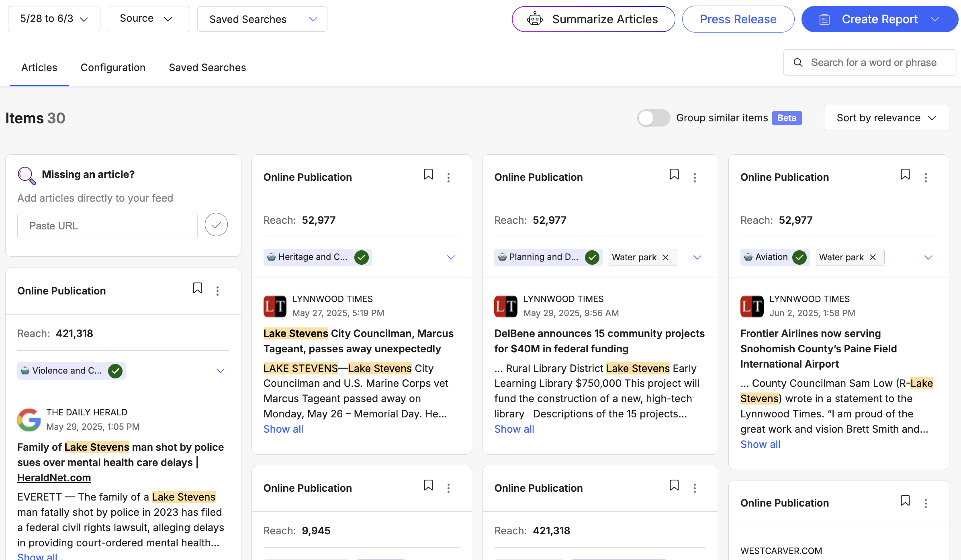This screenshot has width=961, height=560.
Task: Confirm the Violence and C... topic checkmark
Action: 115,371
